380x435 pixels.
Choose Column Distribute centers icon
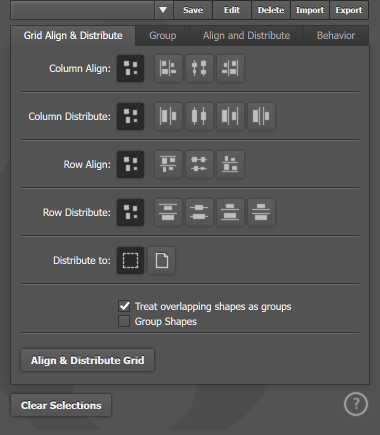[199, 116]
